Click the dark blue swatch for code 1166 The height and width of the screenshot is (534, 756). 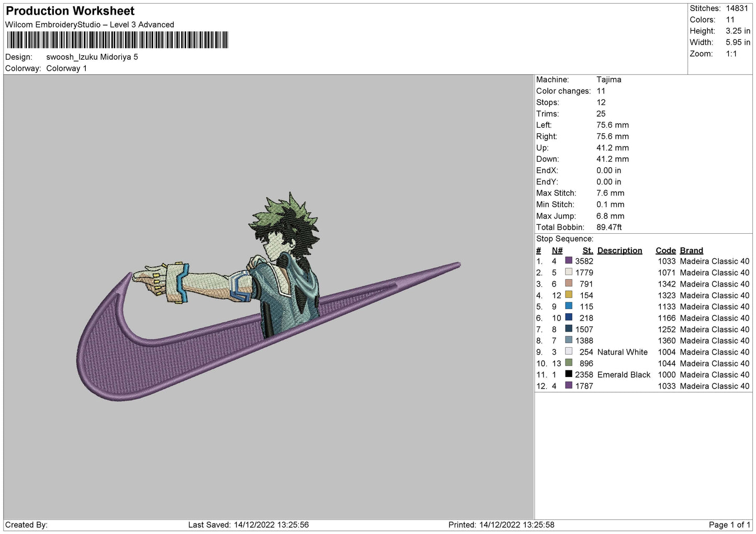click(x=569, y=317)
